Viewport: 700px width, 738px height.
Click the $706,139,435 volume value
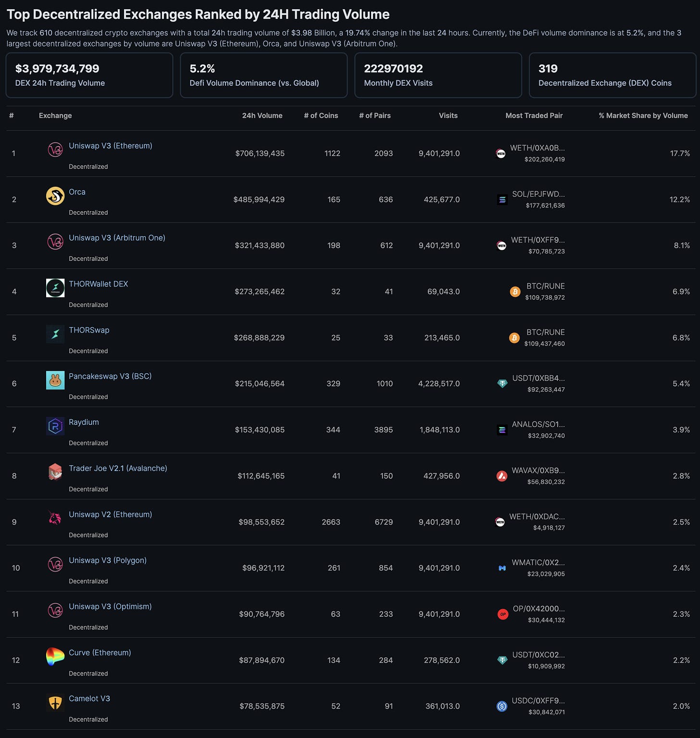coord(260,153)
